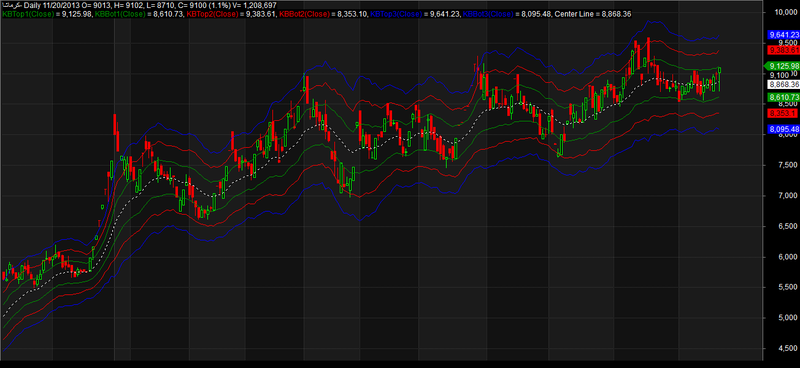Select the red 9,383.61 price tag
This screenshot has width=800, height=368.
click(x=784, y=50)
